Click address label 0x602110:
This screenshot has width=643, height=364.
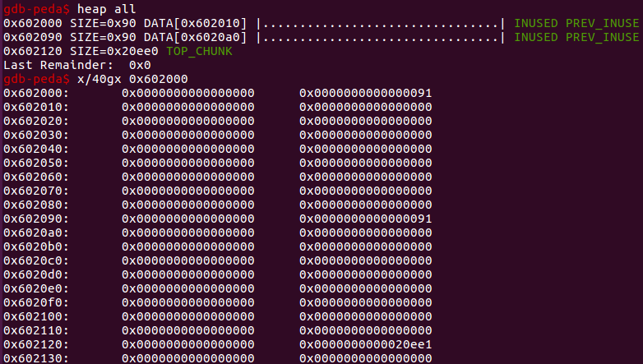click(36, 330)
